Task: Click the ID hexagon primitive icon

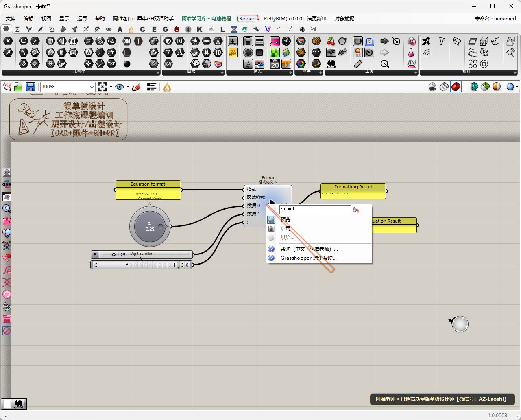Action: pos(218,52)
